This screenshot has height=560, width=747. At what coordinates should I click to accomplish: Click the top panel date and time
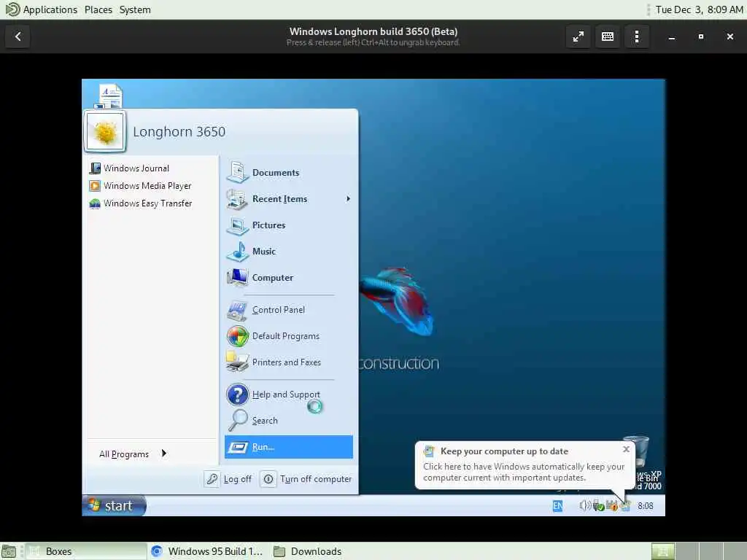pos(698,9)
